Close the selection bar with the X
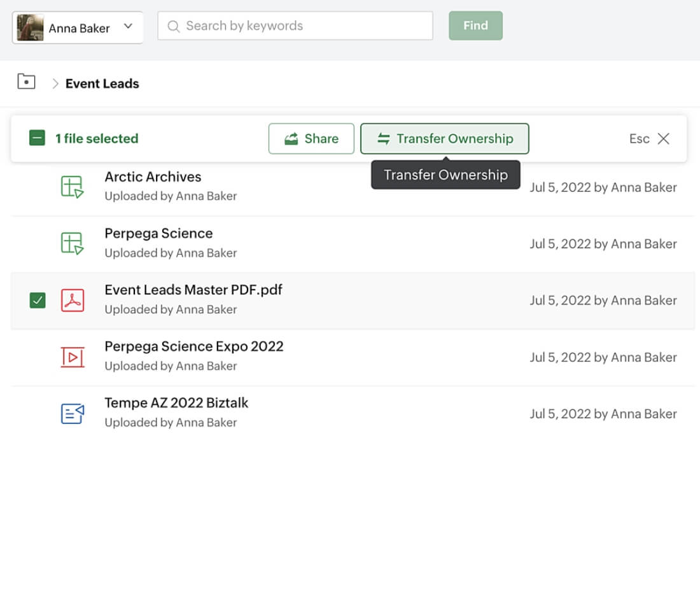Screen dimensions: 700x615 (663, 139)
